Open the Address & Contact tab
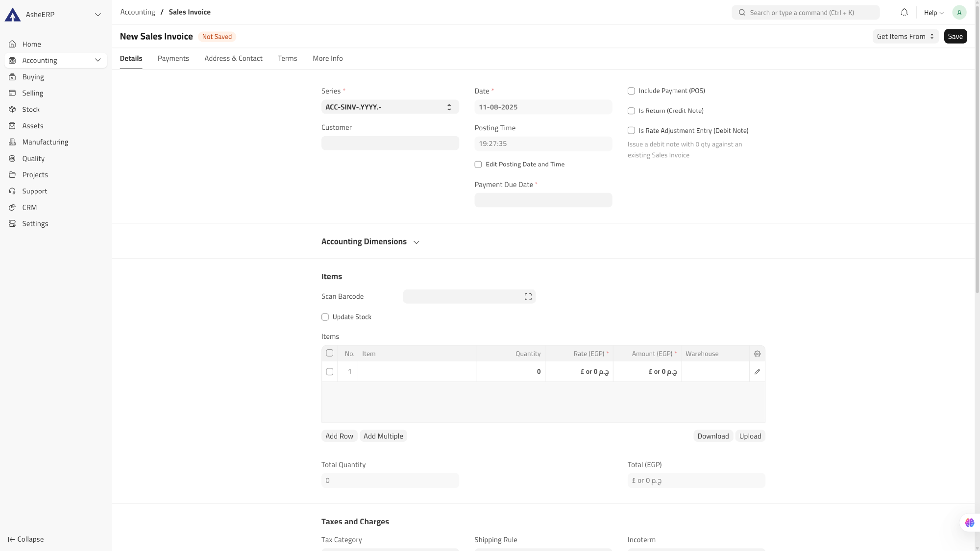 (x=233, y=58)
